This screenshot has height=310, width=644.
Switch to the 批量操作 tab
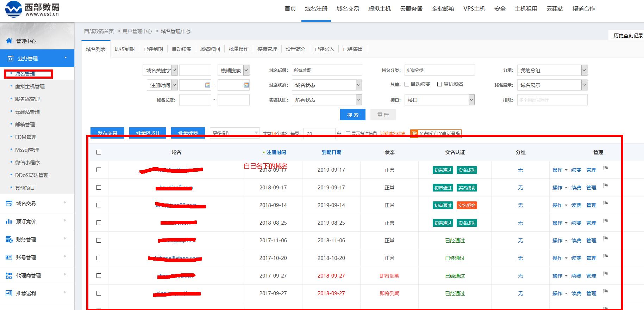[239, 49]
